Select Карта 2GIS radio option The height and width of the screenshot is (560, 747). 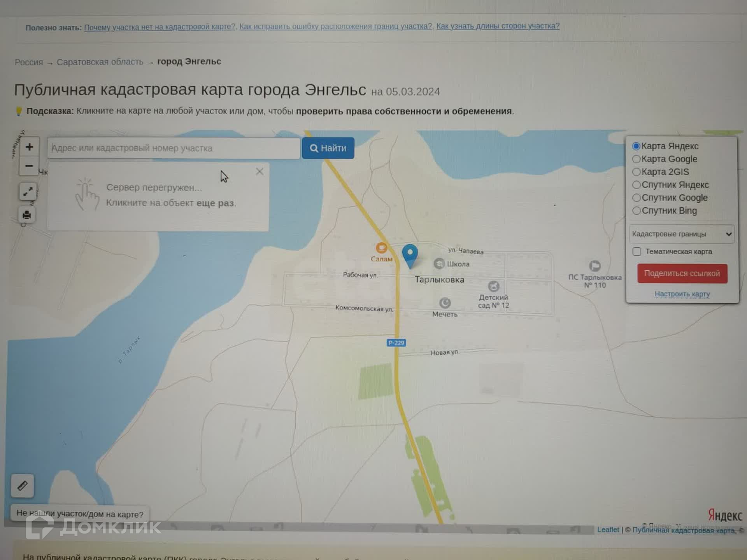(x=637, y=172)
